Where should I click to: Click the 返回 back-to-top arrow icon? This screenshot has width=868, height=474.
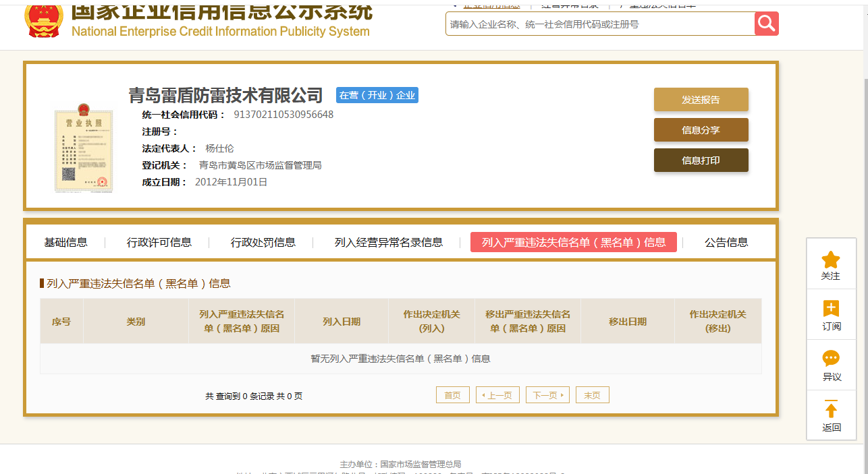pos(831,409)
